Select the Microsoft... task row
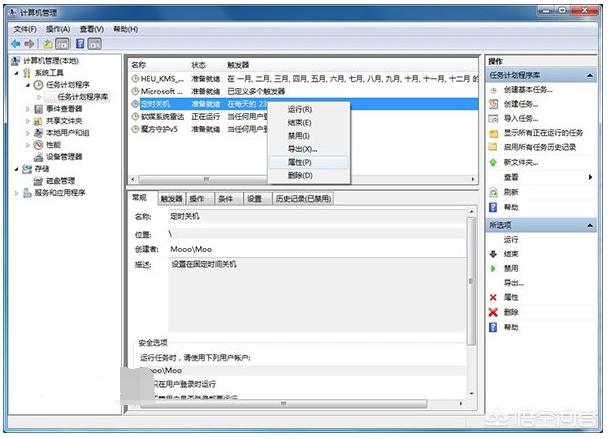The height and width of the screenshot is (439, 608). pyautogui.click(x=303, y=92)
